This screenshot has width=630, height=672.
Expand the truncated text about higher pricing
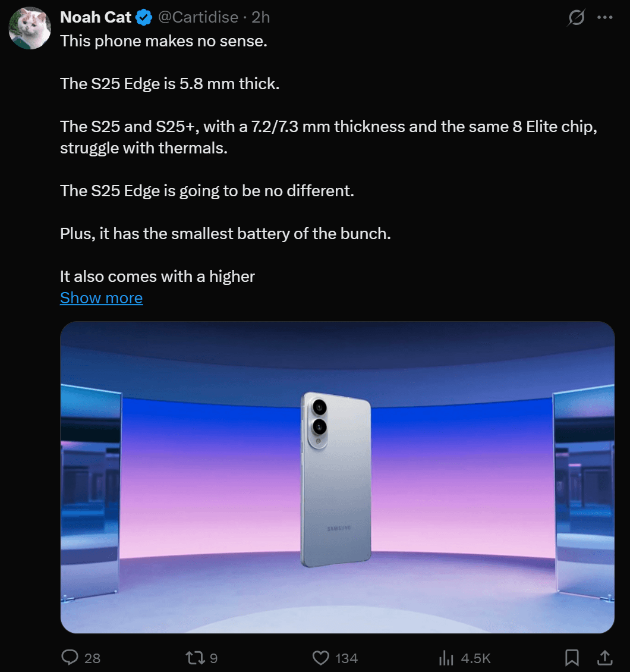tap(101, 297)
